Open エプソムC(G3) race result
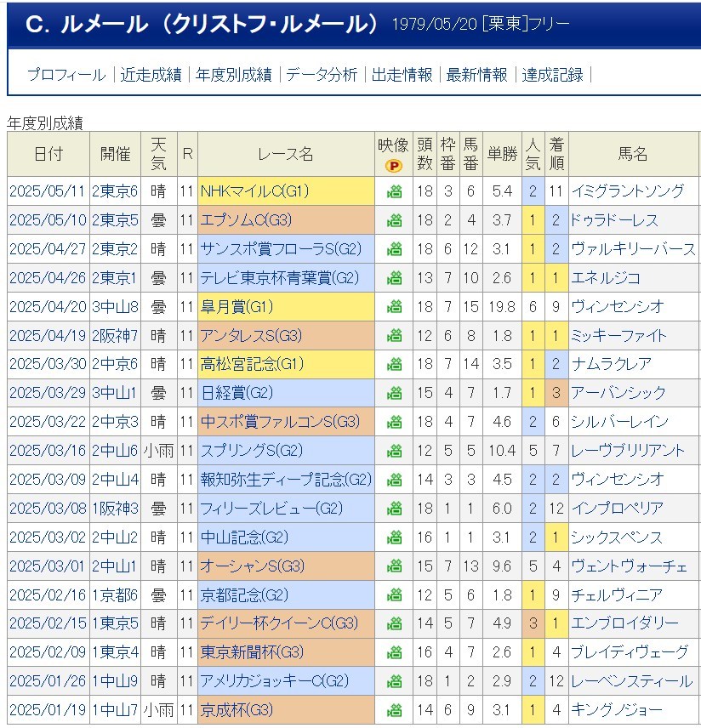 pos(246,220)
